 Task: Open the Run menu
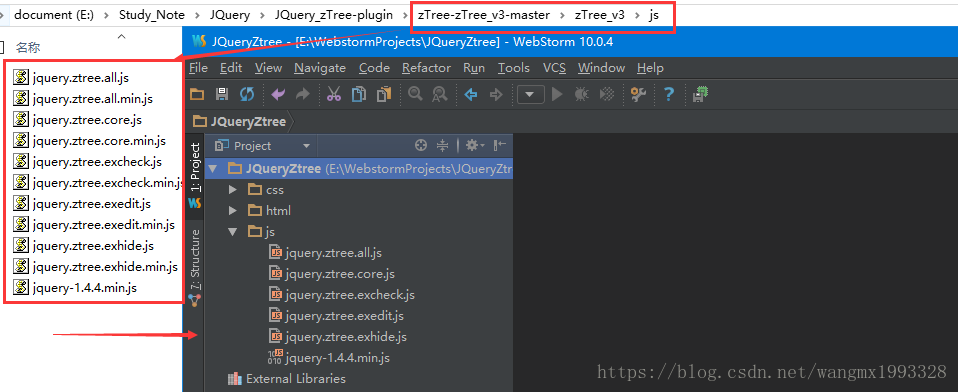click(x=474, y=68)
